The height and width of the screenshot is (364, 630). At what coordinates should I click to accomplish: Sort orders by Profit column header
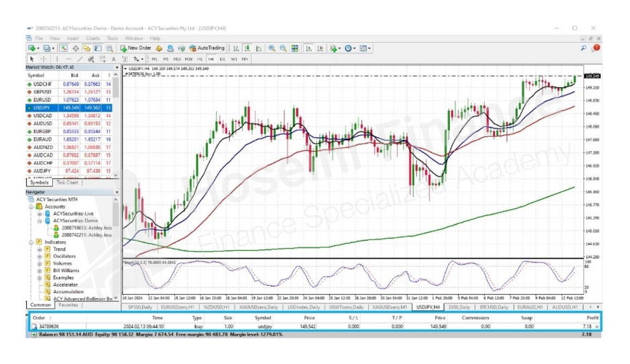[593, 318]
